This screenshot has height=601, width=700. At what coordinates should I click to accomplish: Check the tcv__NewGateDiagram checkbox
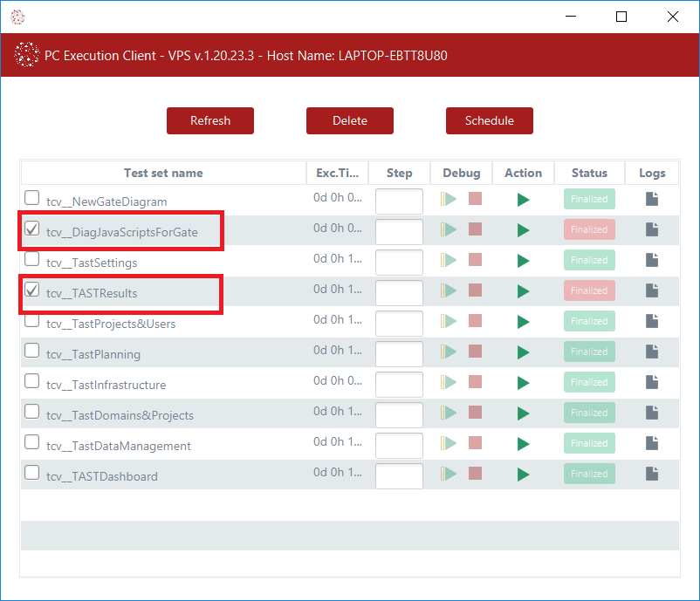32,198
